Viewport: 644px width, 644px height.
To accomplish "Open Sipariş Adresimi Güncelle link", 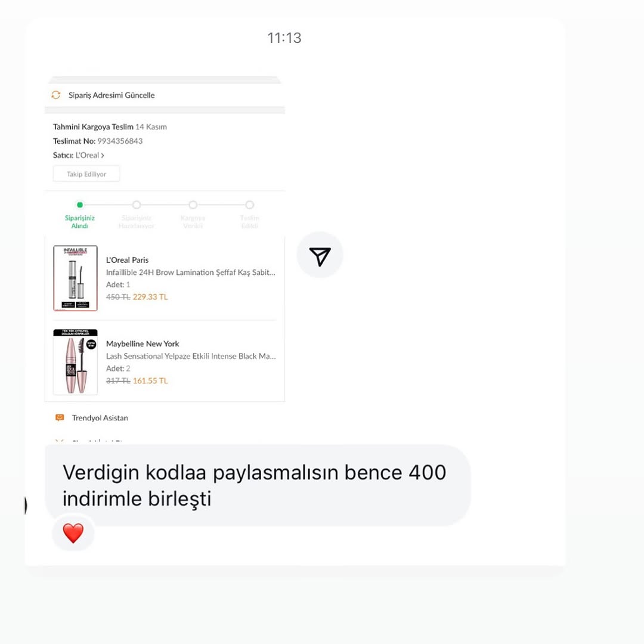I will [112, 95].
